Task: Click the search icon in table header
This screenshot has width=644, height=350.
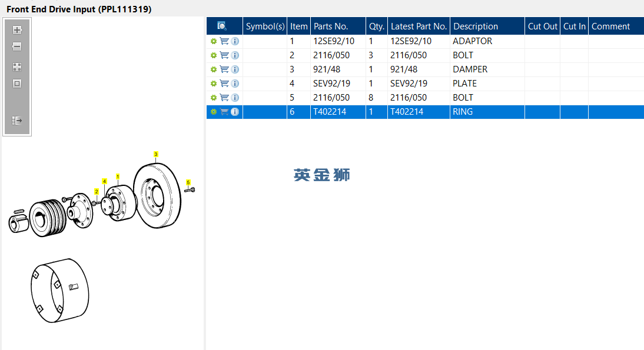Action: pos(222,26)
